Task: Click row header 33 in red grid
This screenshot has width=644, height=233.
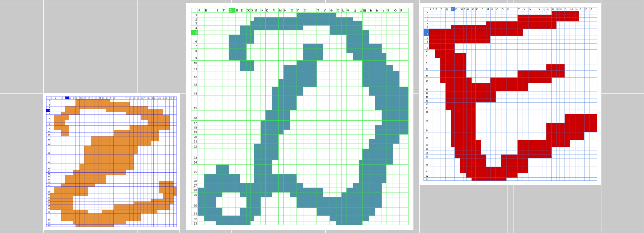Action: [426, 179]
